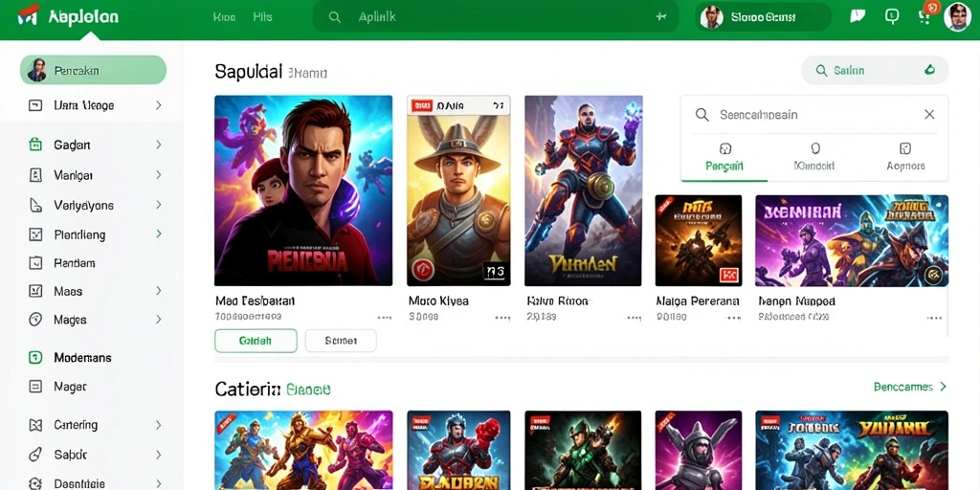The image size is (980, 490).
Task: Open cart icon with red badge
Action: point(925,15)
